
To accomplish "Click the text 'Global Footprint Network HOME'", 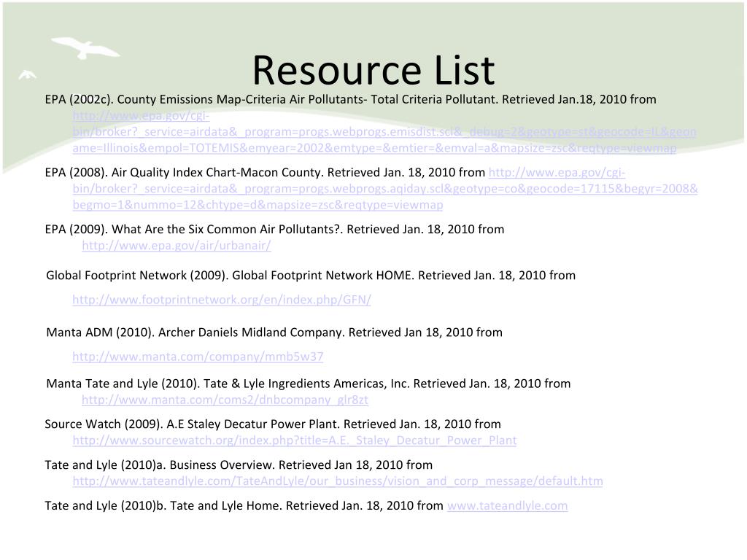I will [x=323, y=275].
